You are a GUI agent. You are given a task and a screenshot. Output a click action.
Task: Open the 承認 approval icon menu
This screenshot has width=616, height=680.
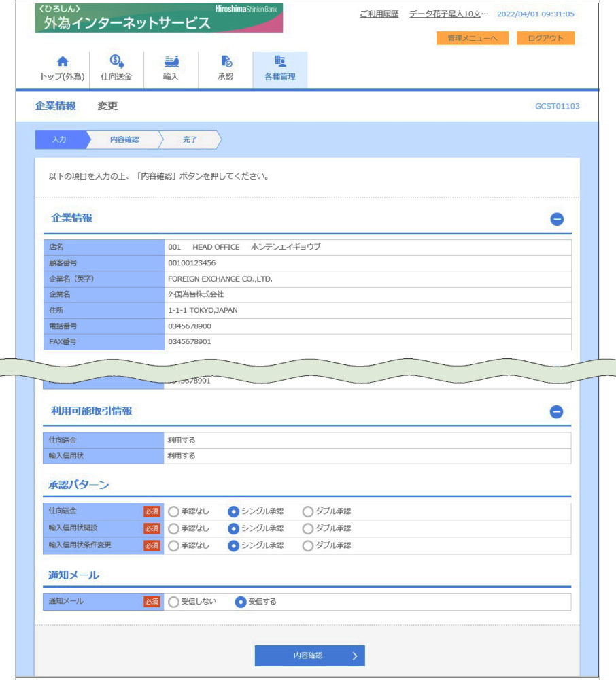(x=226, y=63)
